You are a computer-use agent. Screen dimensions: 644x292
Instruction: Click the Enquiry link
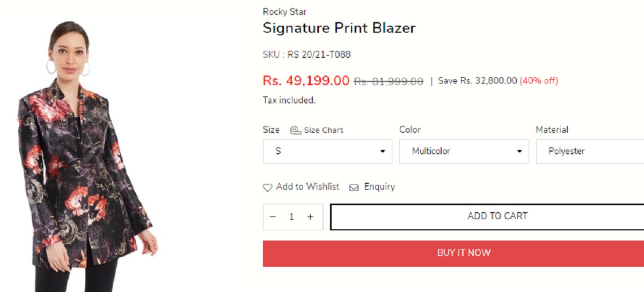pos(379,186)
